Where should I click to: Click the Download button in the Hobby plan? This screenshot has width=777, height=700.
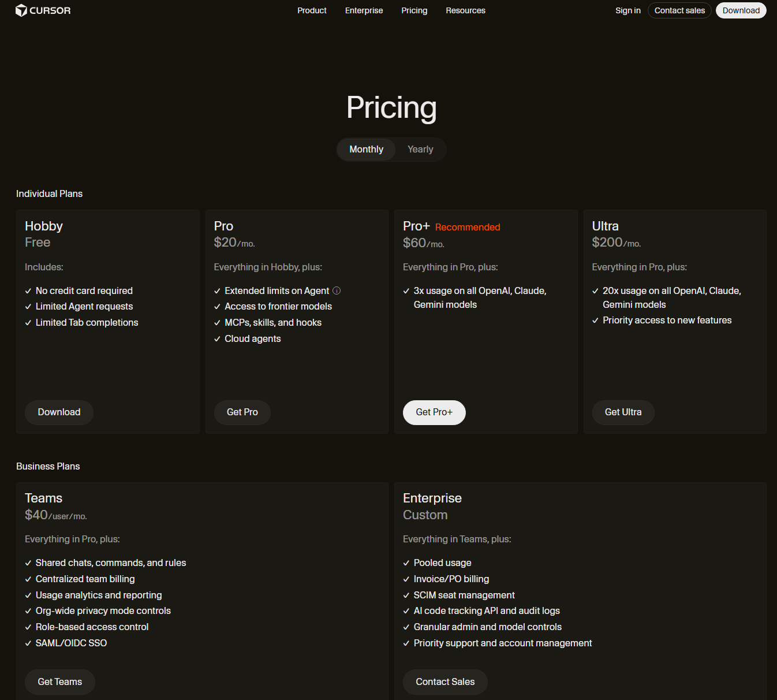point(59,412)
